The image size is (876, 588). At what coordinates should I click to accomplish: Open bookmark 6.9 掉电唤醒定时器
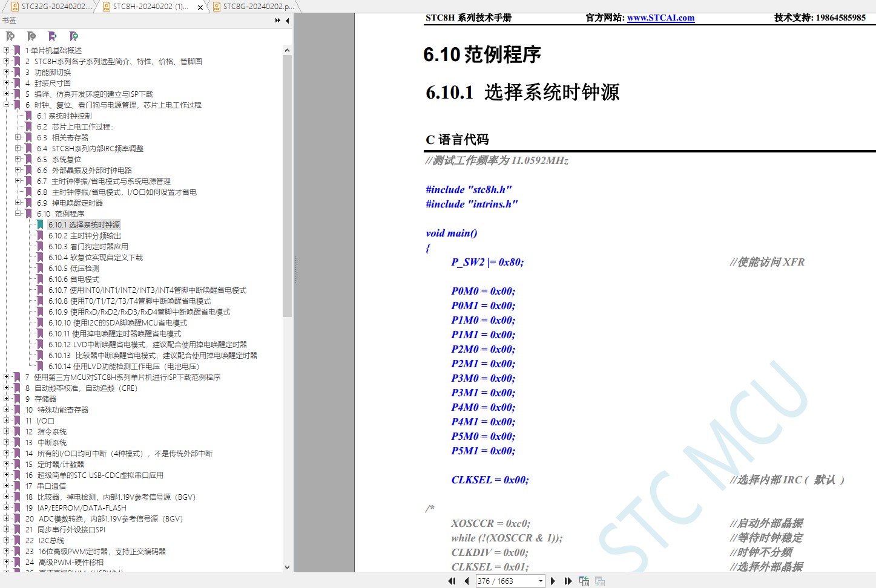[x=70, y=203]
